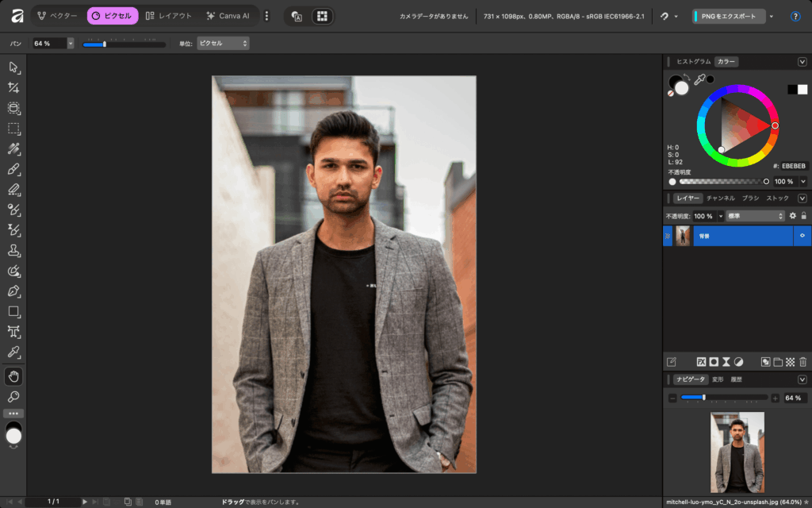This screenshot has width=812, height=508.
Task: Expand the export options arrow beside PNG export
Action: point(771,16)
